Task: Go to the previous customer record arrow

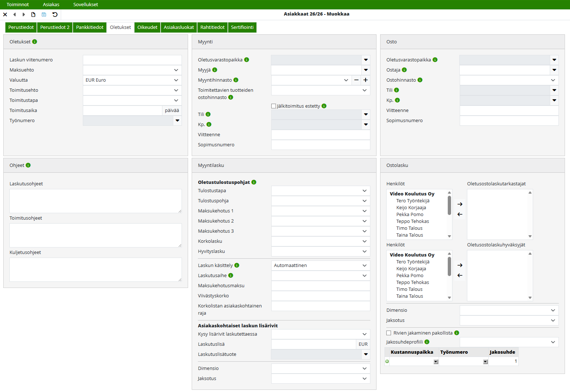Action: click(x=14, y=14)
